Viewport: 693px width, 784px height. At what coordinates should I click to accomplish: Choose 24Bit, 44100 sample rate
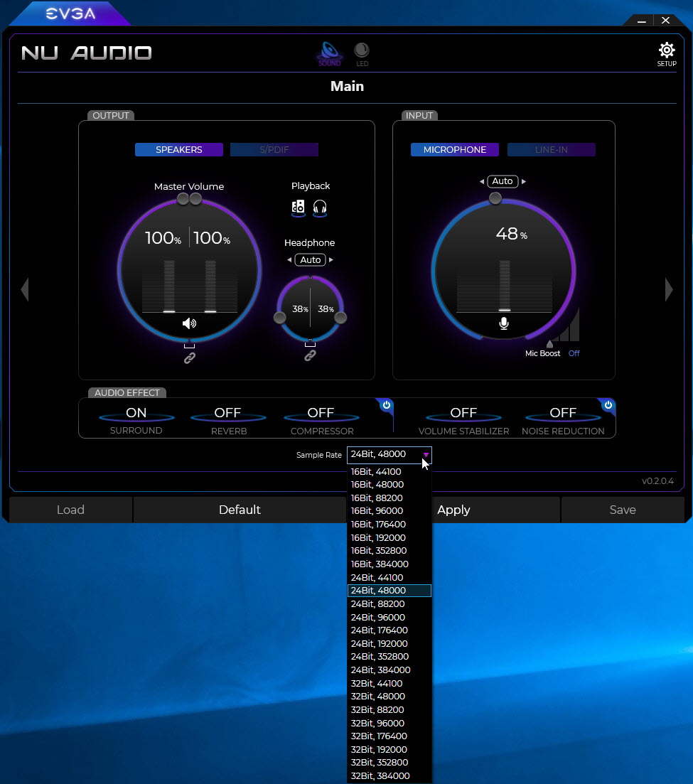coord(390,577)
